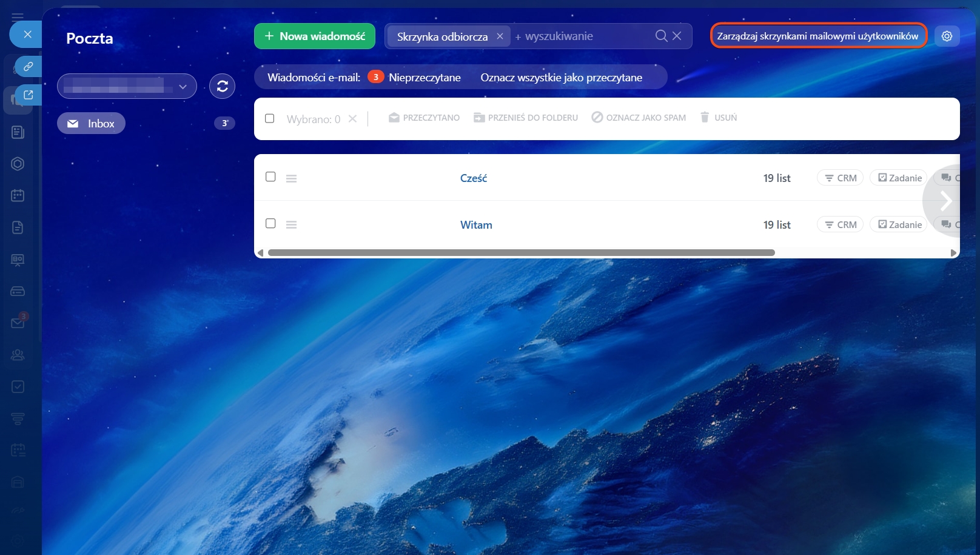Click OZNACZ JAKO SPAM action
The width and height of the screenshot is (980, 555).
point(639,118)
